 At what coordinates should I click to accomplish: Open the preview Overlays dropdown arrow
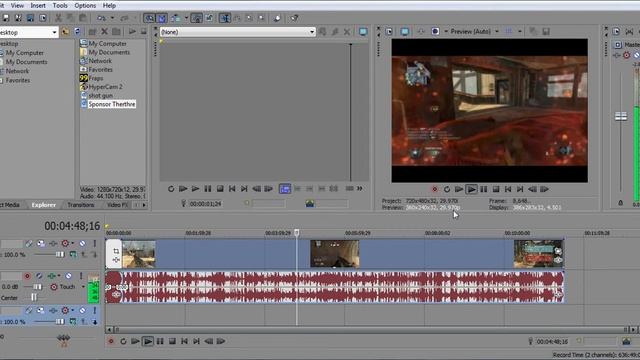(520, 31)
